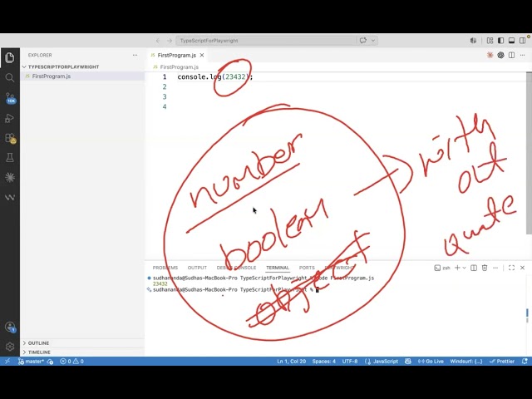Screen dimensions: 532x399
Task: Open the Accounts icon in activity bar
Action: pos(10,327)
